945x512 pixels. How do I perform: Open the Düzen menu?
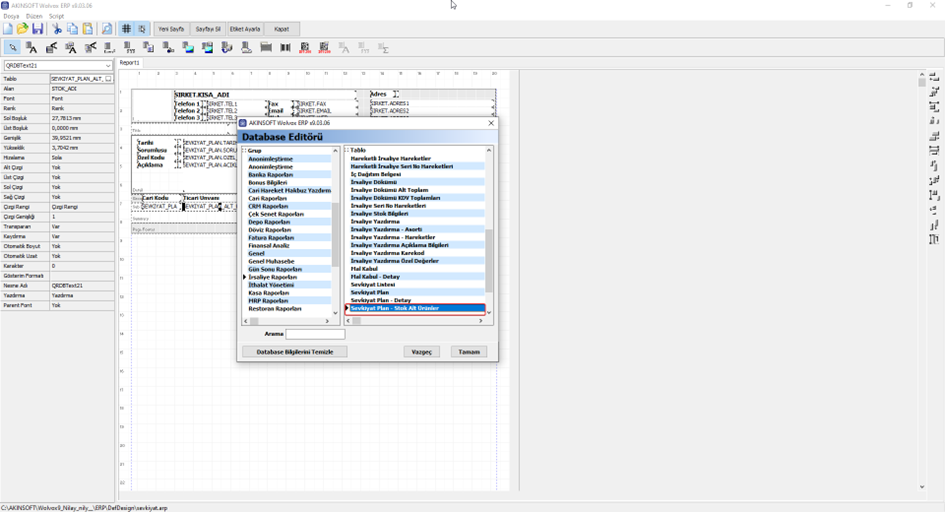34,16
